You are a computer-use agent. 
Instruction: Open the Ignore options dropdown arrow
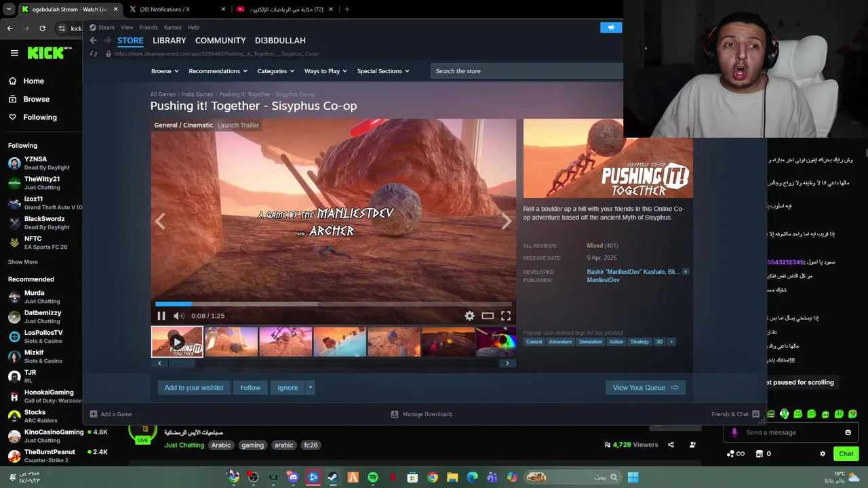click(311, 388)
